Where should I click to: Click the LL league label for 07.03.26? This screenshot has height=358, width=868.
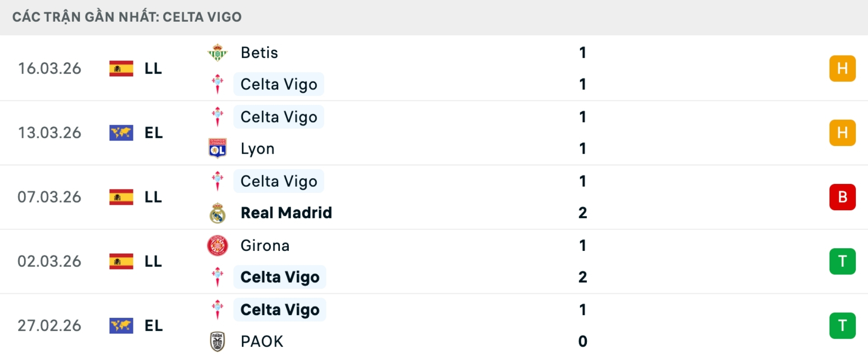153,197
